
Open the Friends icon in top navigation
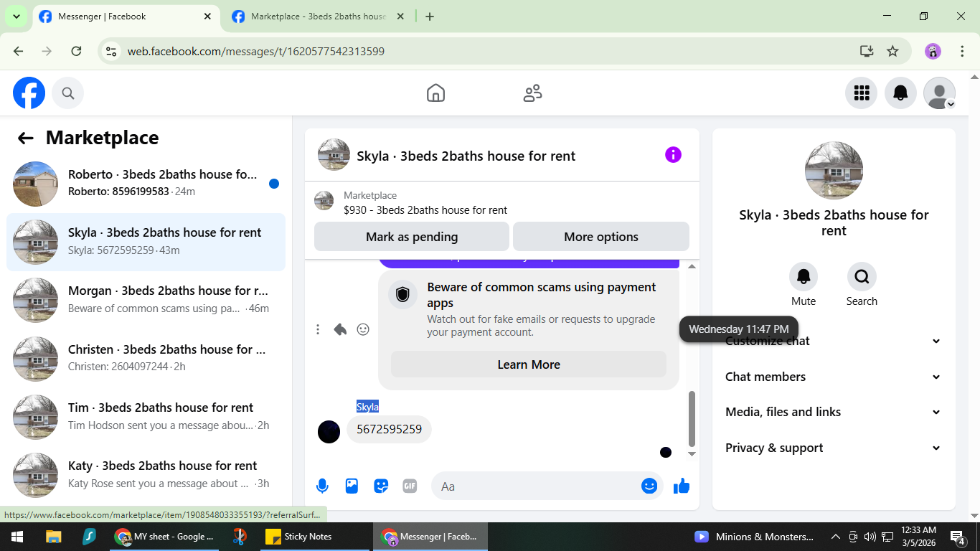click(532, 93)
